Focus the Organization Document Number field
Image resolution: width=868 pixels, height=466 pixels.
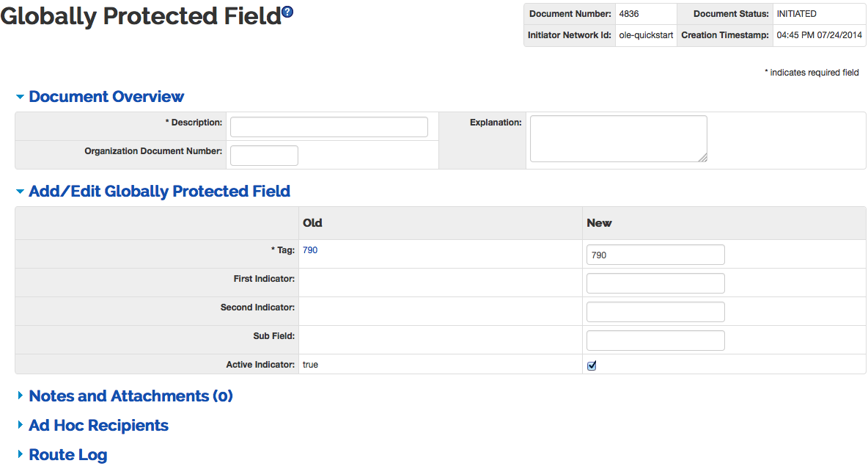click(x=264, y=156)
